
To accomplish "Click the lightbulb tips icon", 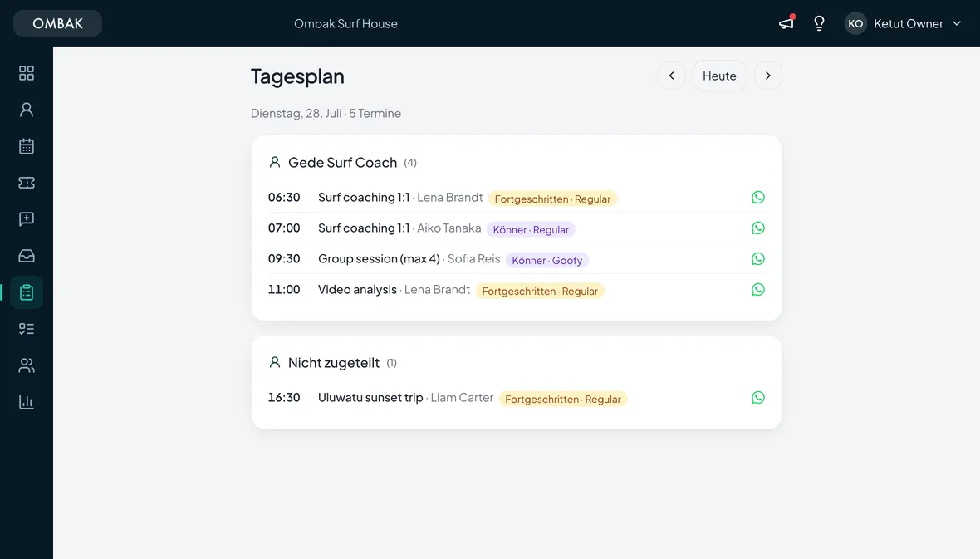I will pyautogui.click(x=819, y=23).
